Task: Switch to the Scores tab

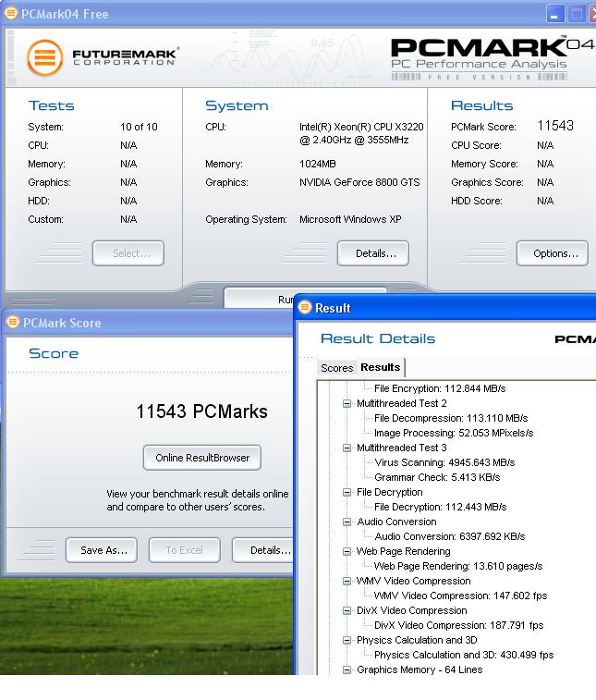Action: click(x=337, y=368)
